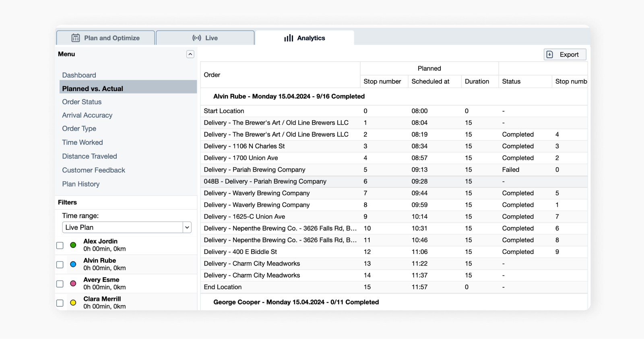
Task: Open the Arrival Accuracy report
Action: [x=87, y=115]
